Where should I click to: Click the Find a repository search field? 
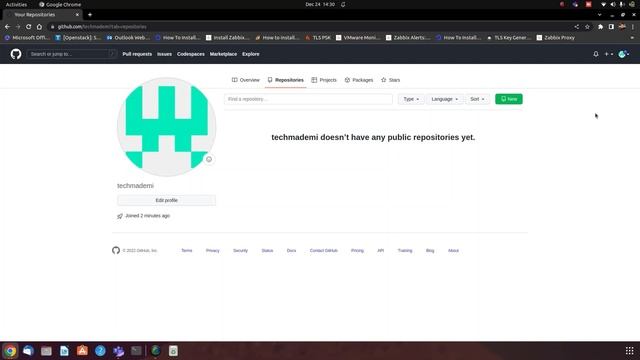coord(308,99)
